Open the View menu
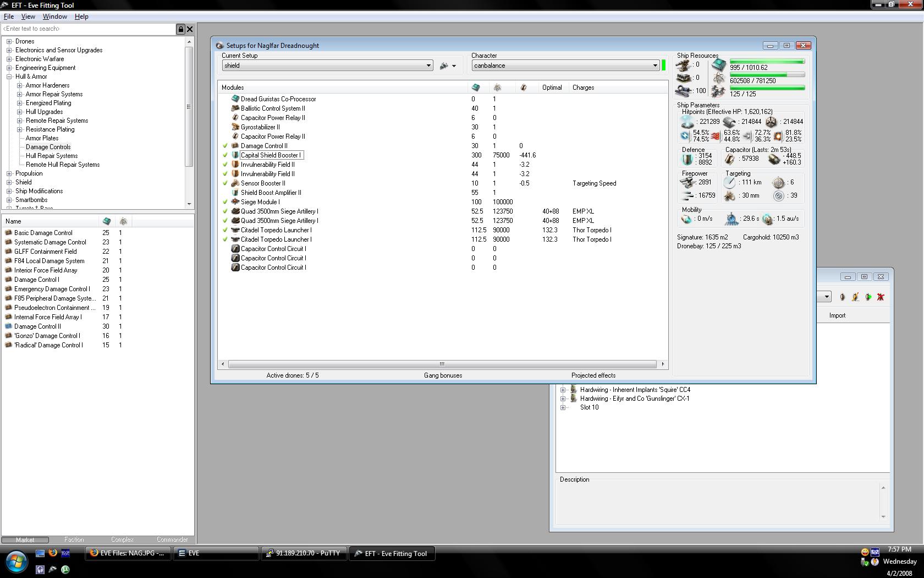924x578 pixels. pyautogui.click(x=28, y=17)
